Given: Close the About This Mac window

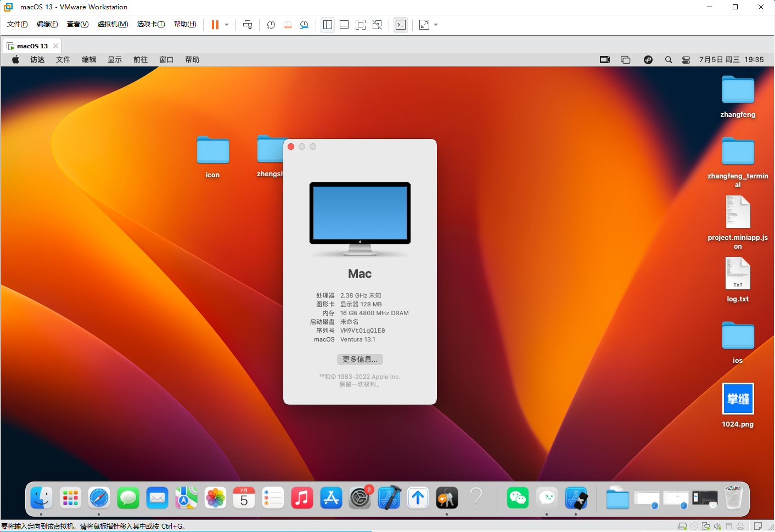Looking at the screenshot, I should pos(291,147).
